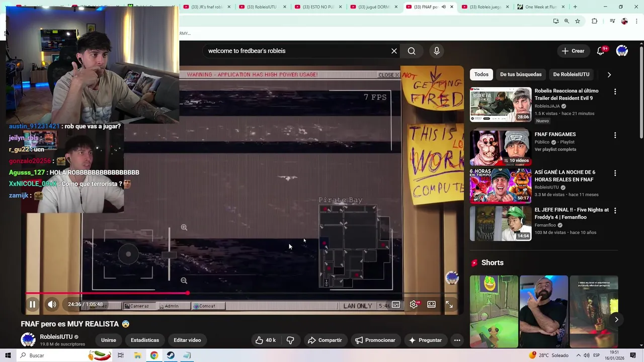
Task: Open the Chrome three-dot menu
Action: (636, 21)
